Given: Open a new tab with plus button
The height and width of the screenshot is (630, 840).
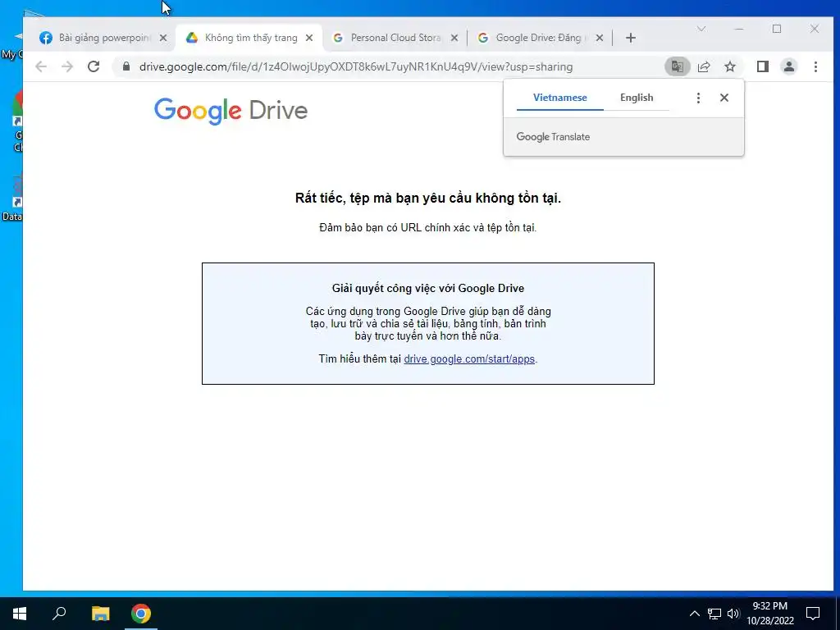Looking at the screenshot, I should coord(631,38).
